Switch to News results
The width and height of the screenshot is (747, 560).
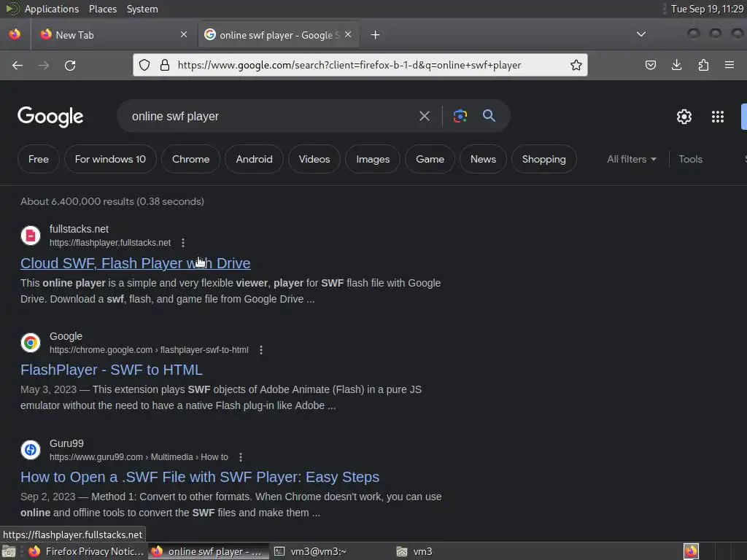pos(483,159)
